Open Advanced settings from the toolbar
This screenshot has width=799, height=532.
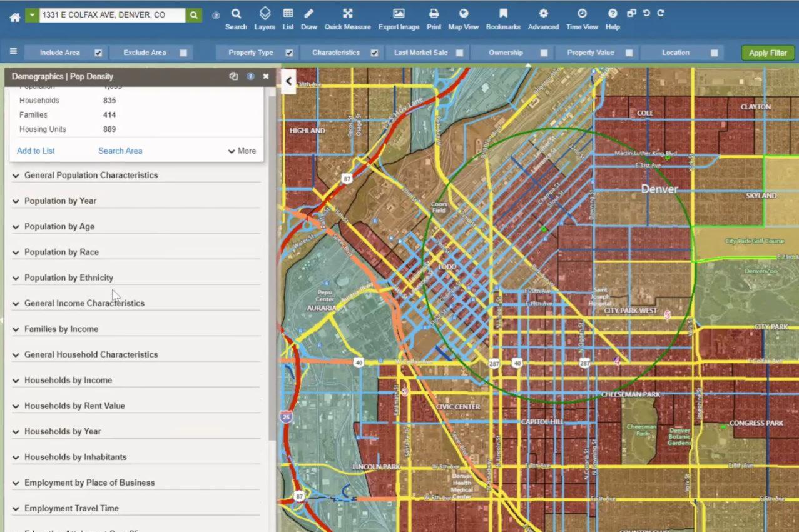[542, 18]
